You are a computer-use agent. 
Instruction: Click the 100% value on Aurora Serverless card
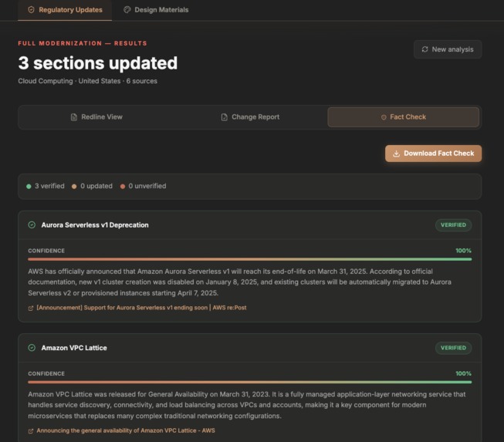click(x=463, y=251)
